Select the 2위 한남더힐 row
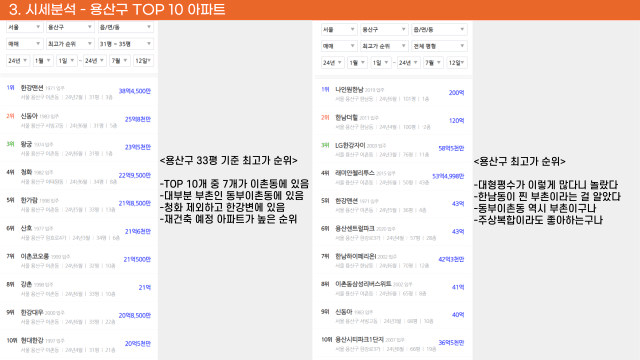 click(x=393, y=121)
